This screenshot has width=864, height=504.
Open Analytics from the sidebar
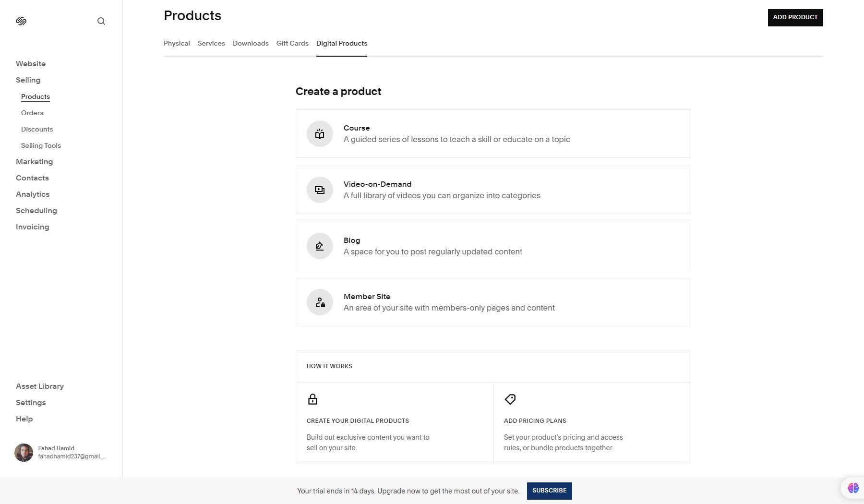click(33, 194)
